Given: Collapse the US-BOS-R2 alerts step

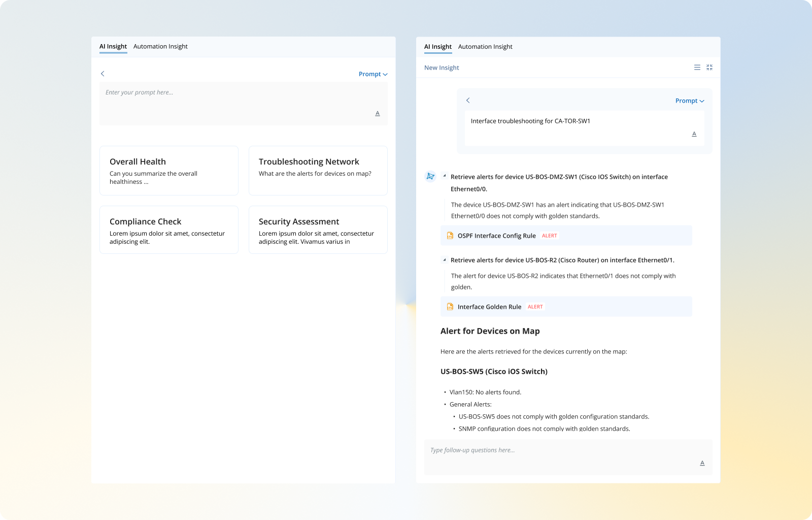Looking at the screenshot, I should [x=445, y=260].
